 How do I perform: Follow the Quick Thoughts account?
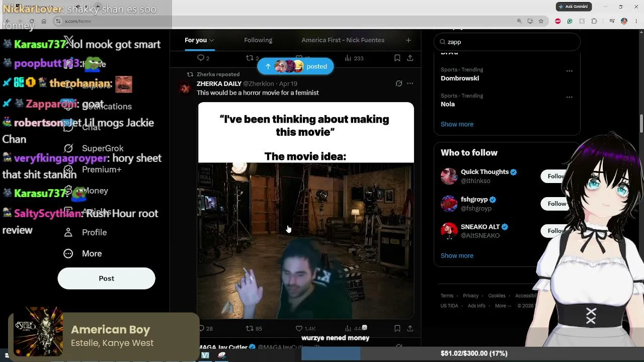(556, 176)
